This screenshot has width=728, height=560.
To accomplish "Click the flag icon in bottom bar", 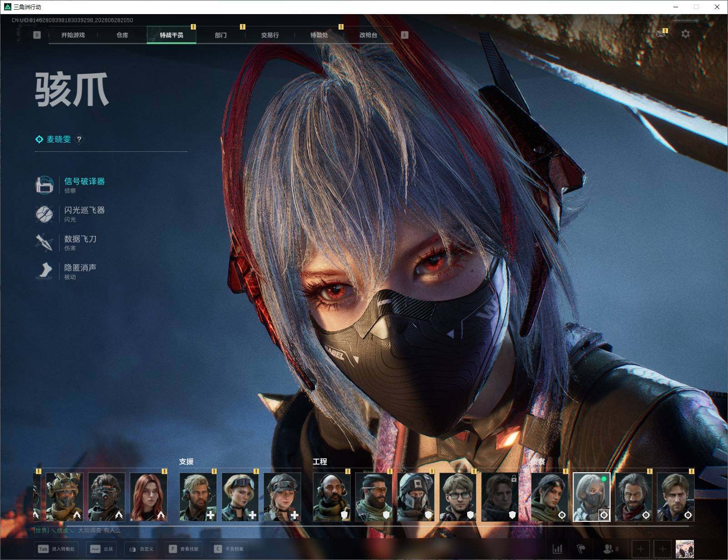I will [x=581, y=549].
